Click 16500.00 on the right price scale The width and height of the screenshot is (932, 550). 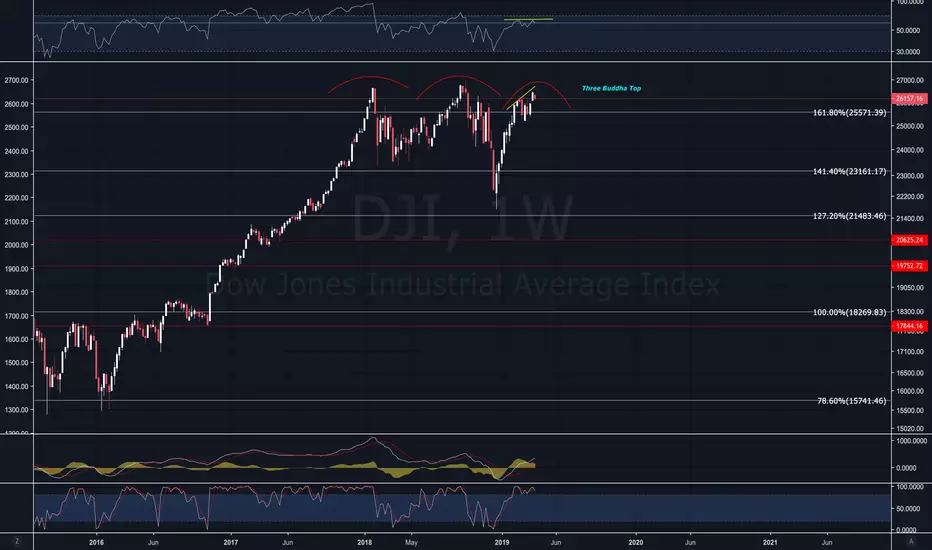[x=909, y=373]
